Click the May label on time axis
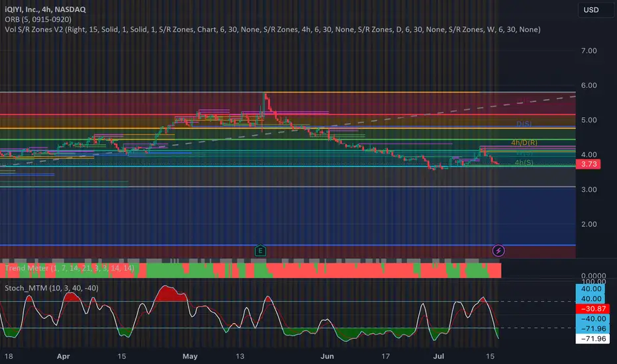 coord(190,356)
